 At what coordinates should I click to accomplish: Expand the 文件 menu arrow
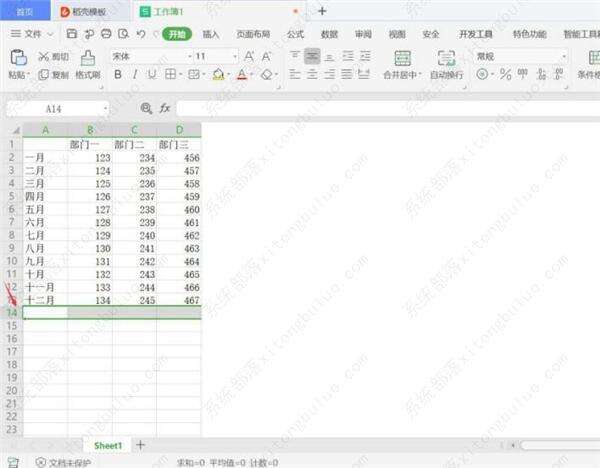point(50,34)
